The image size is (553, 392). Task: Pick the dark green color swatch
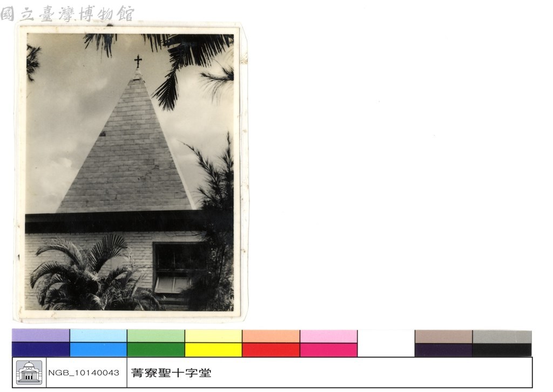tap(156, 349)
